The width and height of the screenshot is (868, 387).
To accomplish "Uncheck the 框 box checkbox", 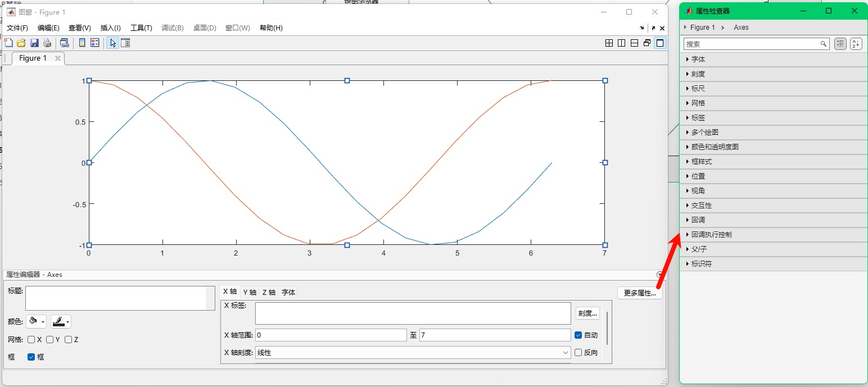I will (x=31, y=357).
